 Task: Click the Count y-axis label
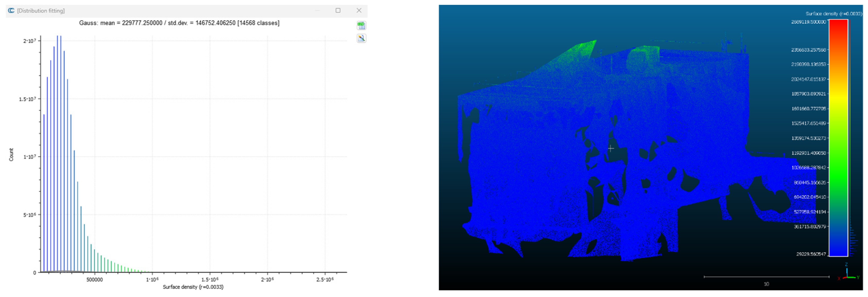click(11, 154)
